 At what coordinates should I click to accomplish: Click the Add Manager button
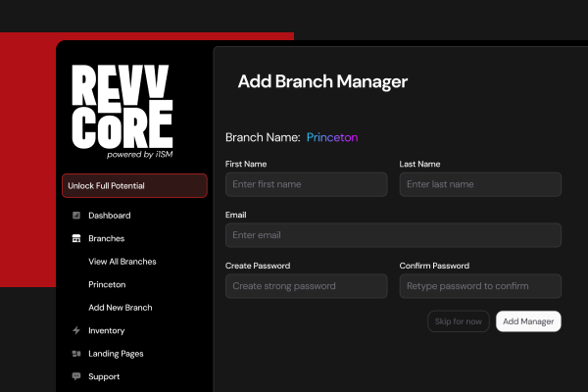click(x=528, y=321)
